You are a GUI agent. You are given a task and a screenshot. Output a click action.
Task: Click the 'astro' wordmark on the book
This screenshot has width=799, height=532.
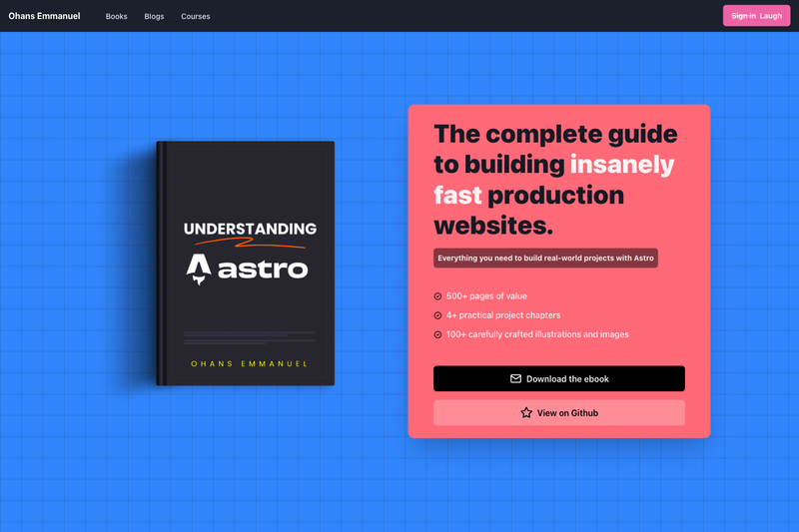tap(263, 269)
